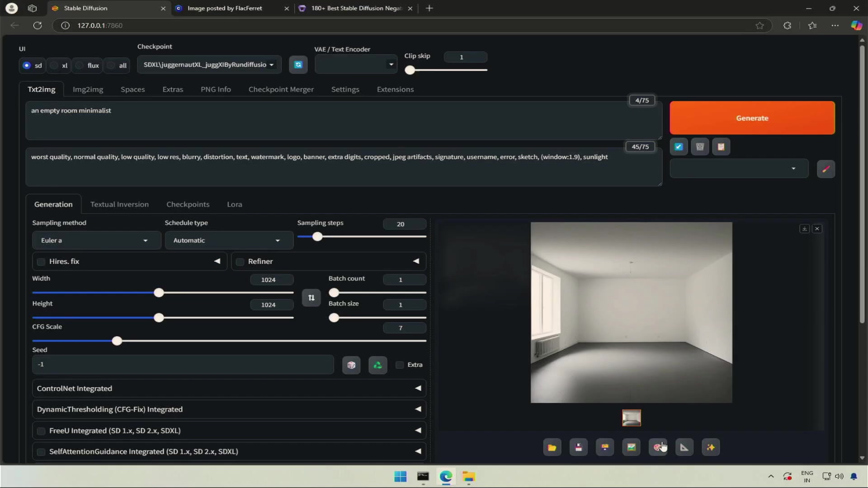This screenshot has width=868, height=488.
Task: Click the trash clear prompt icon
Action: 700,147
